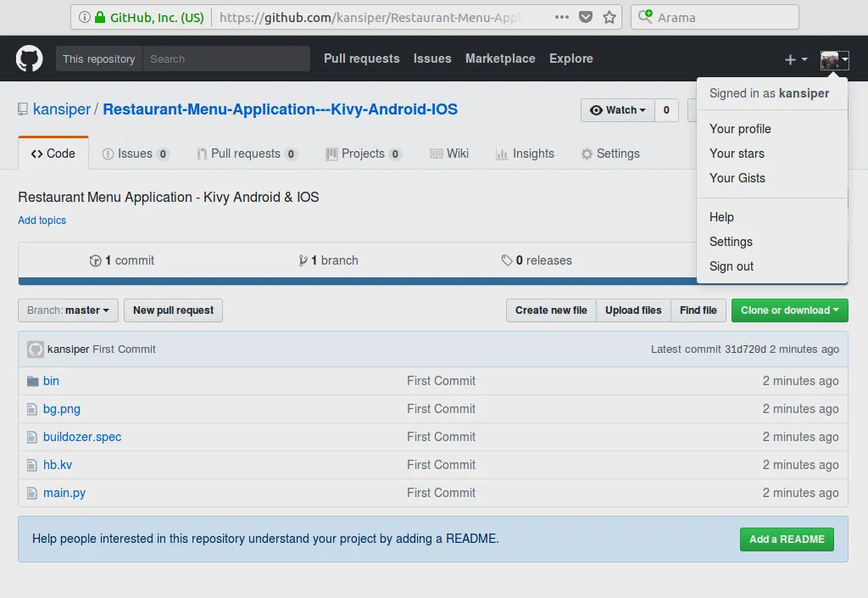Click the kansiper owner link
Screen dimensions: 868x598
(x=61, y=109)
